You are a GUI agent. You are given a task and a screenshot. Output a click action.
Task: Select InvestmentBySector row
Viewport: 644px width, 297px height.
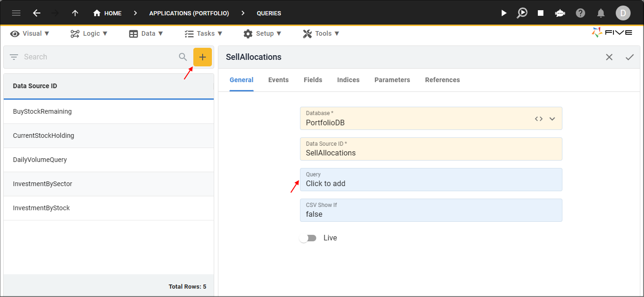108,184
